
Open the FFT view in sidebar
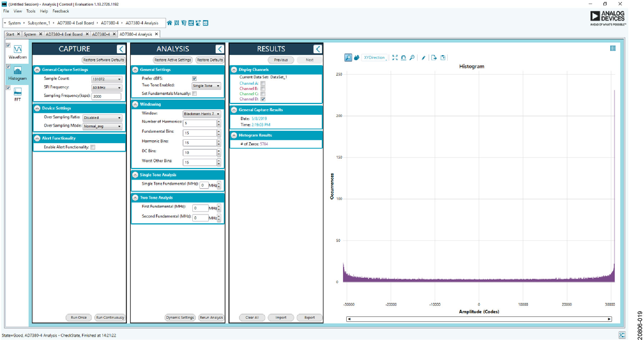(x=17, y=94)
